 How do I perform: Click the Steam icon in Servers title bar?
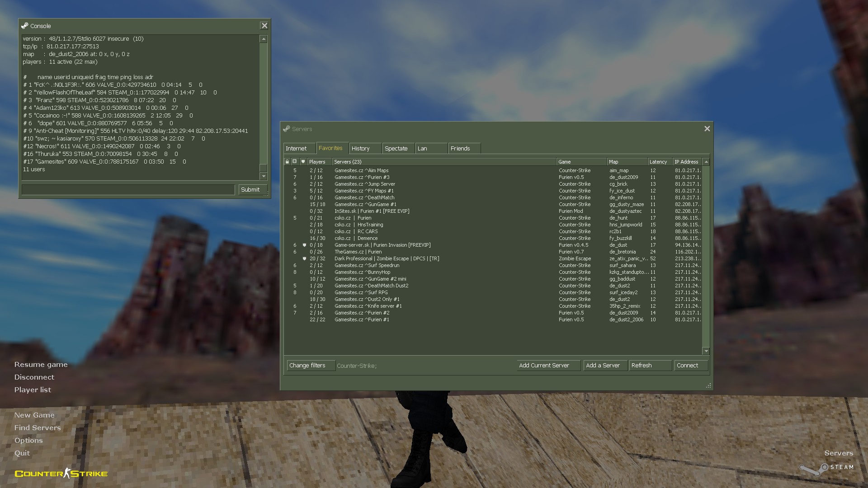287,129
